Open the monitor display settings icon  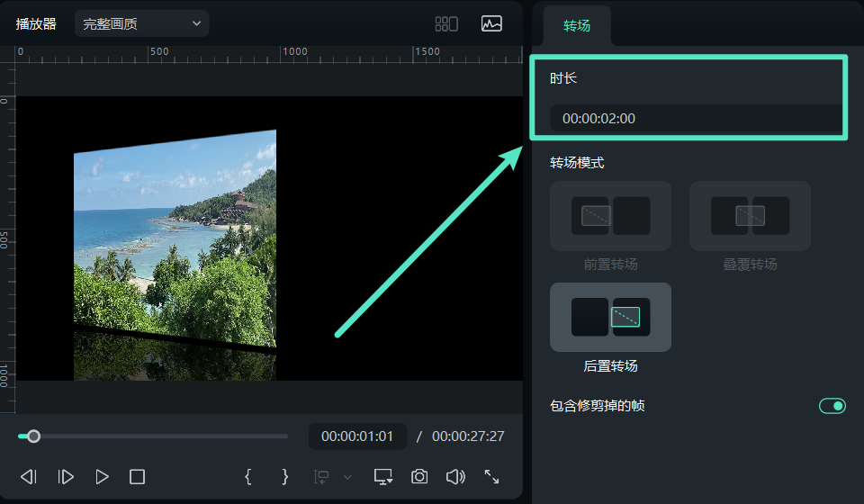(x=383, y=476)
